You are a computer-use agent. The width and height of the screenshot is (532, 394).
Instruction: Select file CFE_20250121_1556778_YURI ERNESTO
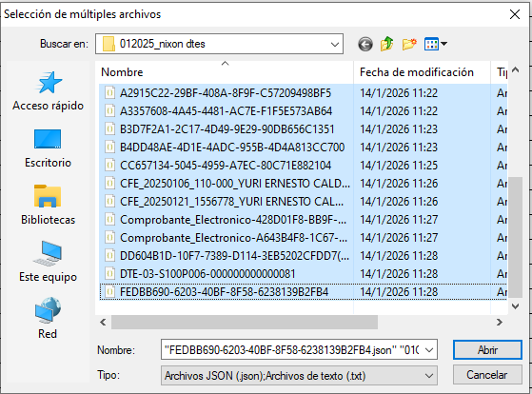point(231,202)
